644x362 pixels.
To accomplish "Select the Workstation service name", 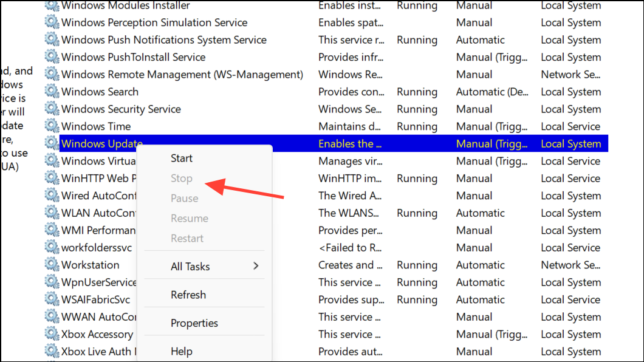I will (91, 265).
